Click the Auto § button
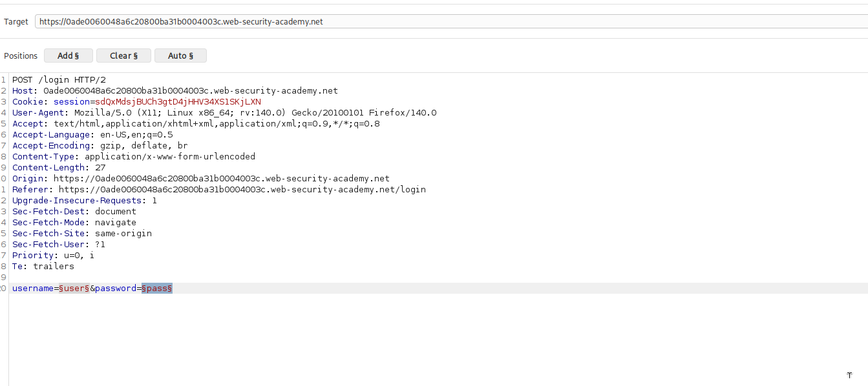The height and width of the screenshot is (386, 868). pyautogui.click(x=180, y=56)
